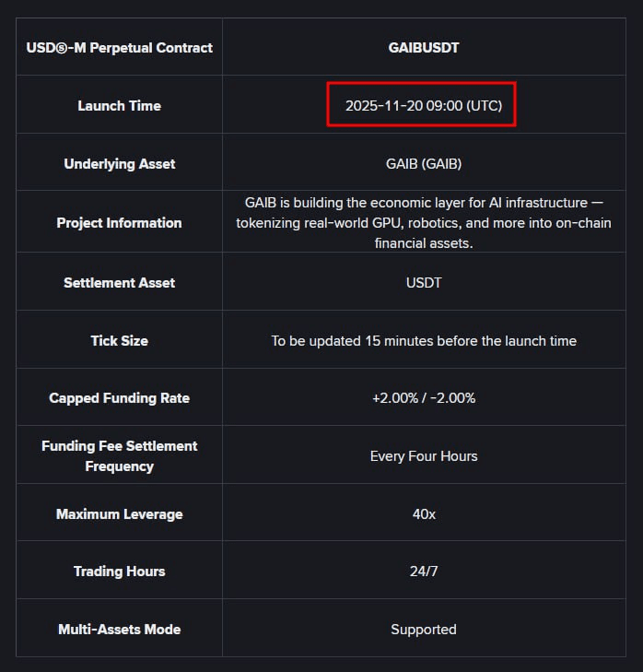The width and height of the screenshot is (643, 672).
Task: Click the Tick Size label
Action: coord(119,341)
